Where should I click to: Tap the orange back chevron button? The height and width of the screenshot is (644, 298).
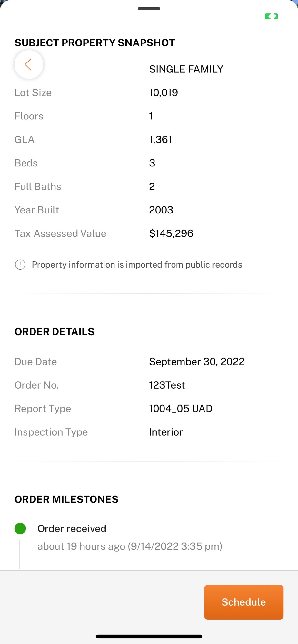tap(29, 64)
